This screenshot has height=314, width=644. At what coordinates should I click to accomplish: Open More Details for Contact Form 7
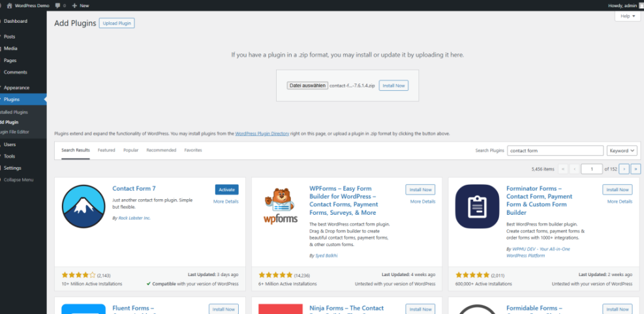pyautogui.click(x=226, y=202)
